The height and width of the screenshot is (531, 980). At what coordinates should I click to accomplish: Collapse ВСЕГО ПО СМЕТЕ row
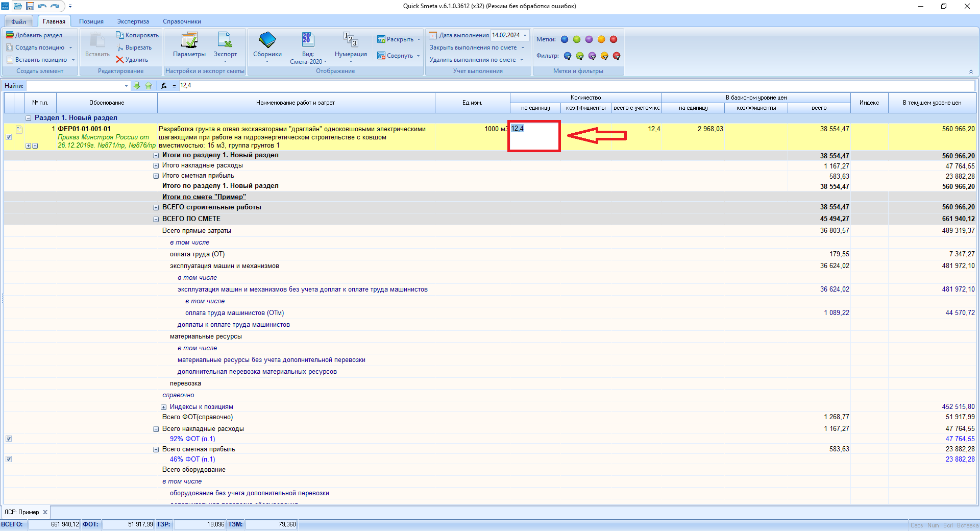(156, 219)
